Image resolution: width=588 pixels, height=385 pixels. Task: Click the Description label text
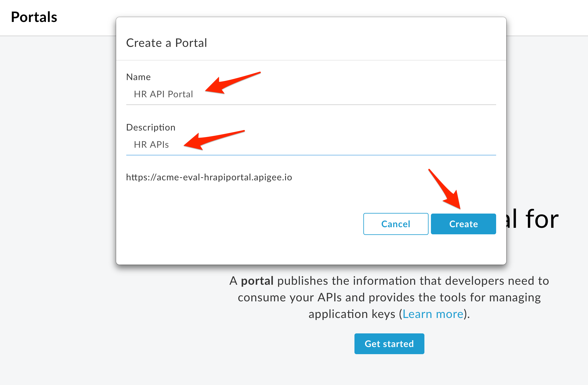tap(151, 128)
